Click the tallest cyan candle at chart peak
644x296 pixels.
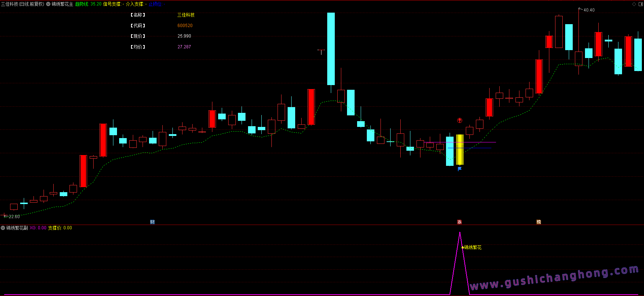tap(331, 49)
